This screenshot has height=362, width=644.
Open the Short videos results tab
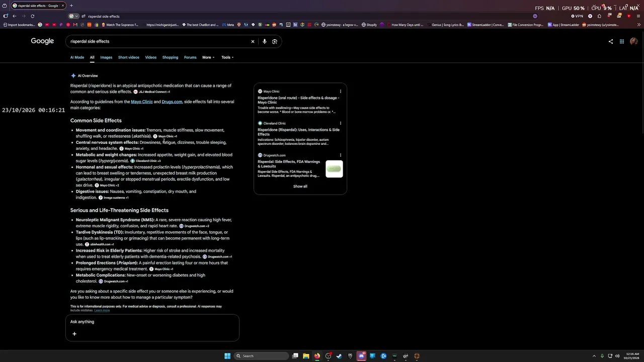pyautogui.click(x=129, y=57)
